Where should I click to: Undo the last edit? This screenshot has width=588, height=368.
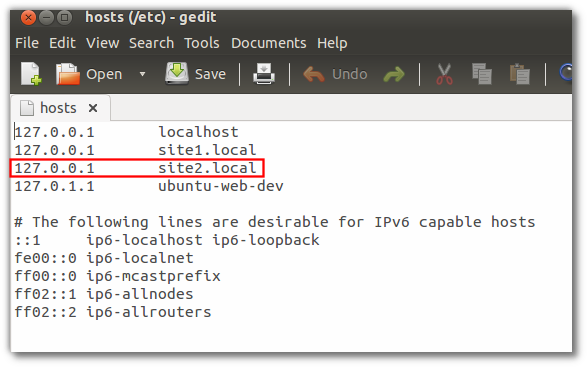(x=335, y=74)
